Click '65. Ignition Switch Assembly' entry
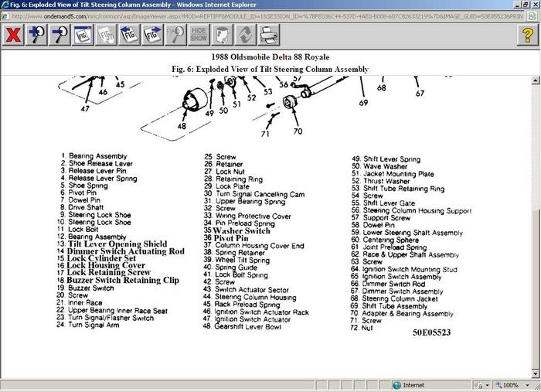The width and height of the screenshot is (541, 392). [x=396, y=276]
